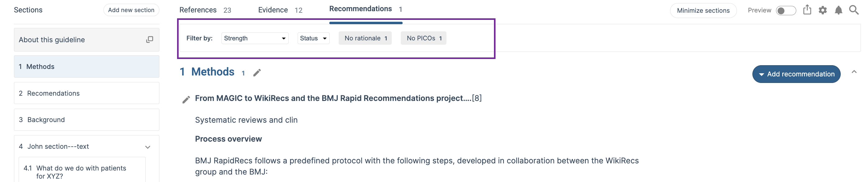The height and width of the screenshot is (182, 868).
Task: Switch to the References tab
Action: coord(205,10)
